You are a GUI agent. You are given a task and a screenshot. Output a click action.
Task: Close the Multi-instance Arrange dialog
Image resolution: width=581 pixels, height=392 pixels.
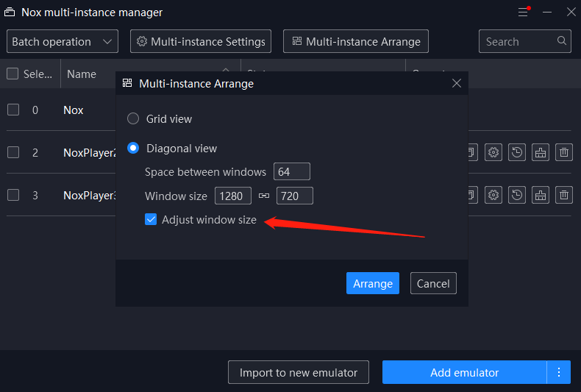457,83
